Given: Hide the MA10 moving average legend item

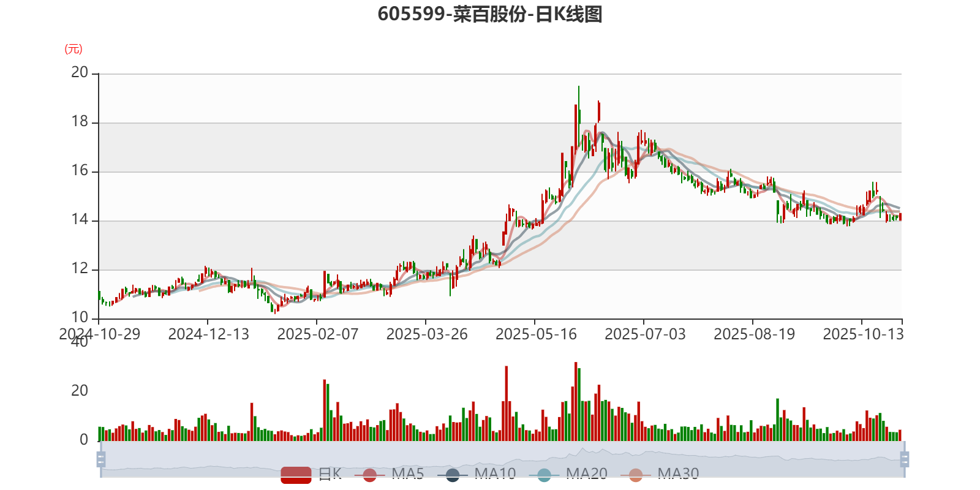Looking at the screenshot, I should click(477, 474).
